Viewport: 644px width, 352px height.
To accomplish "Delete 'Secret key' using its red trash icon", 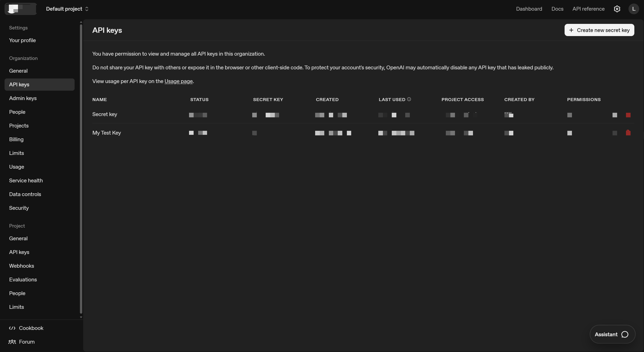I will click(x=628, y=115).
